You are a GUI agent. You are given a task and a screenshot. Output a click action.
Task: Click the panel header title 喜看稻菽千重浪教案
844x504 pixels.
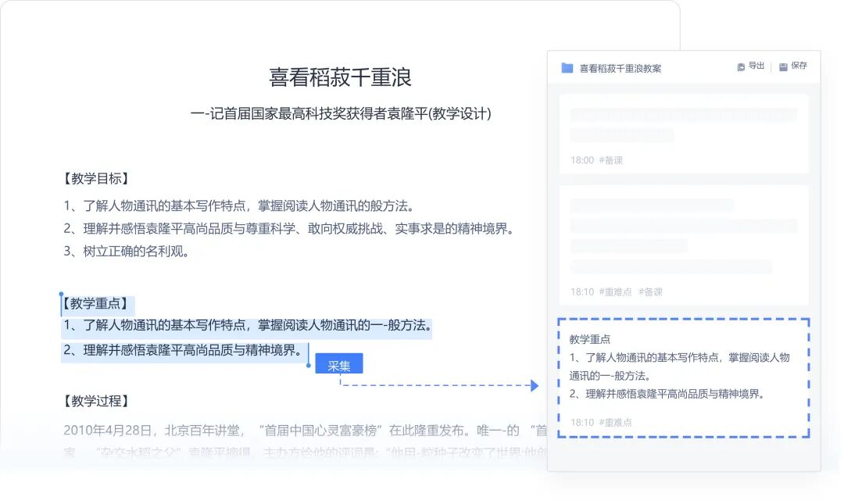(x=620, y=68)
